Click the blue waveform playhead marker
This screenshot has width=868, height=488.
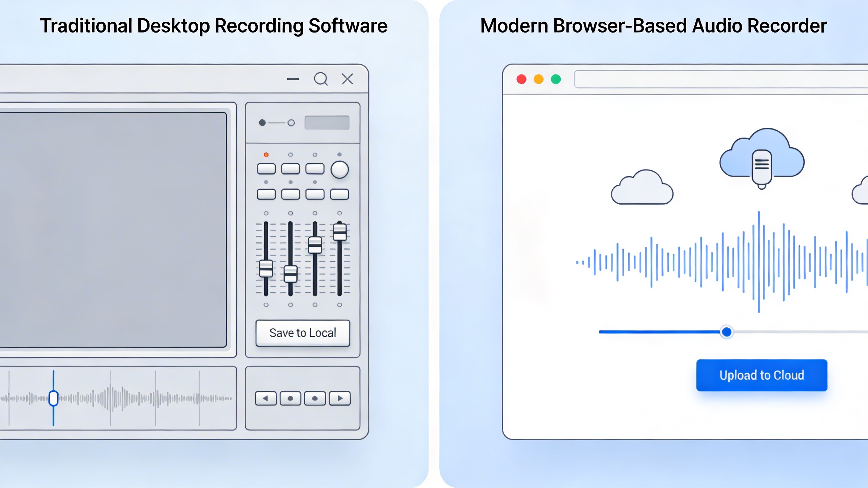(53, 398)
